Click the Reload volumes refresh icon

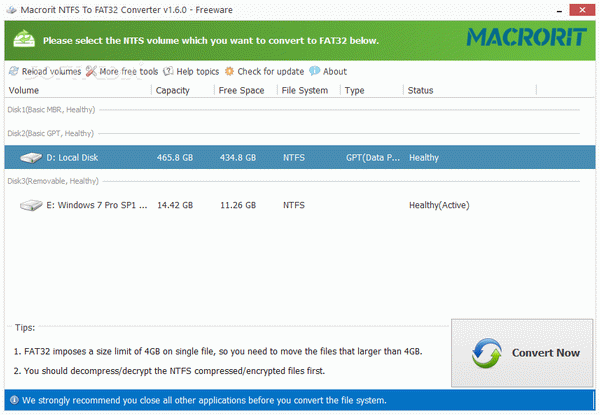(x=13, y=71)
